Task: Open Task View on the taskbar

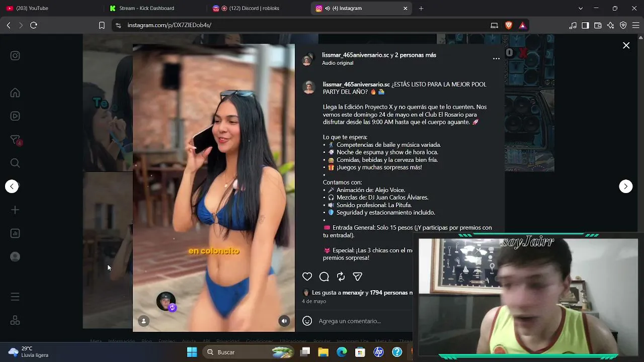Action: tap(305, 352)
